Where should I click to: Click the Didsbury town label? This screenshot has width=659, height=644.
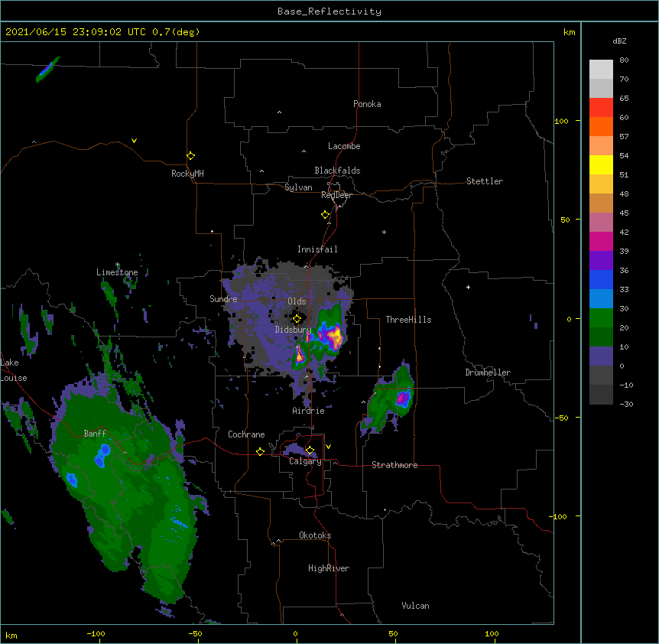pos(294,330)
